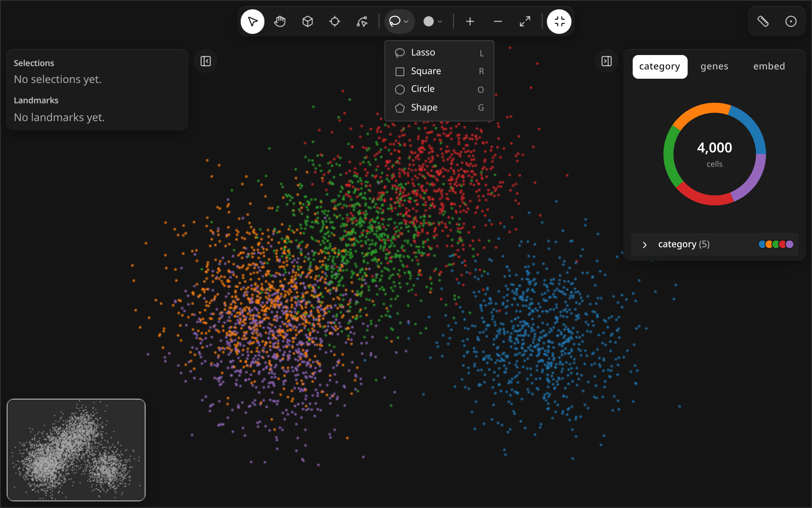
Task: Expand the category (5) row chevron
Action: point(645,245)
